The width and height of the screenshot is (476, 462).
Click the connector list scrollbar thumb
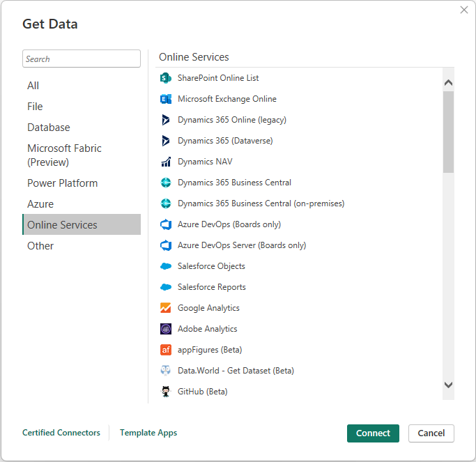[x=448, y=131]
